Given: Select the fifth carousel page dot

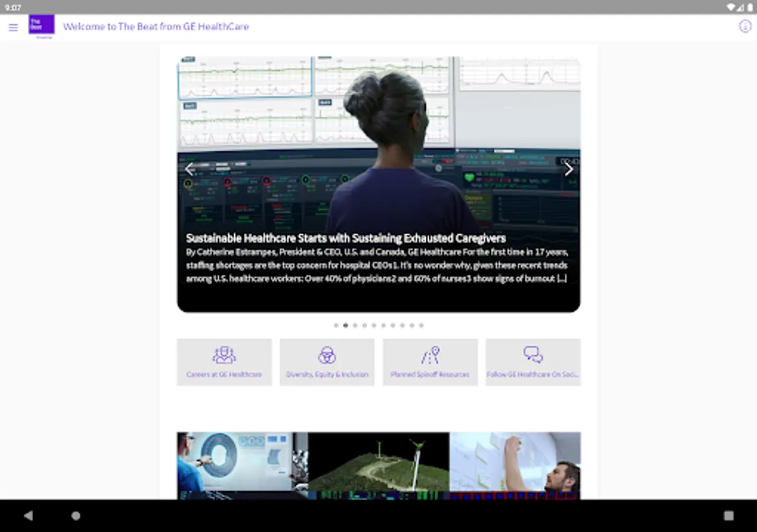Looking at the screenshot, I should 374,325.
